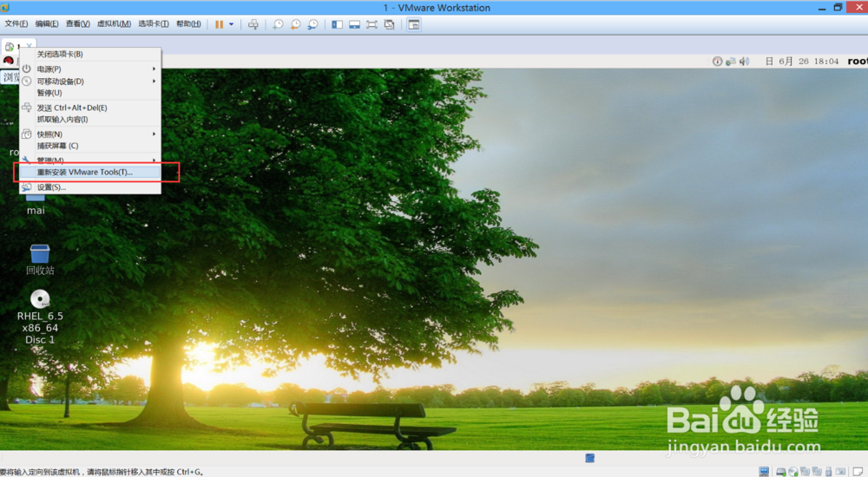The width and height of the screenshot is (868, 477).
Task: Enter full screen mode via toolbar icon
Action: [372, 24]
